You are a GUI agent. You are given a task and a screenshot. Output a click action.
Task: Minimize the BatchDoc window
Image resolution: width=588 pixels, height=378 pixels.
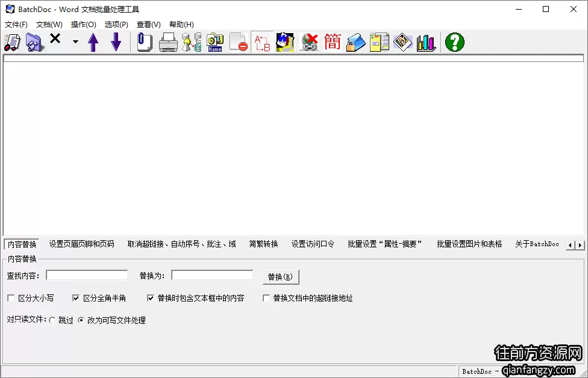pyautogui.click(x=519, y=10)
